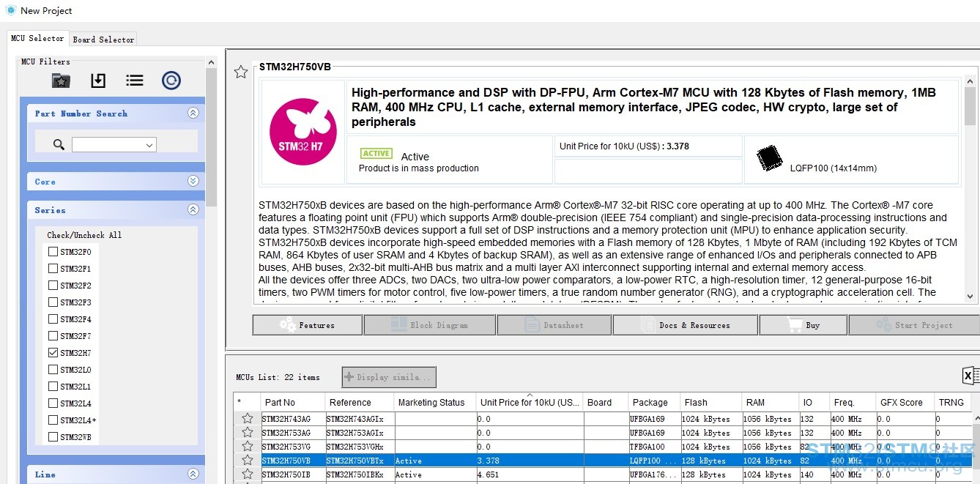The height and width of the screenshot is (484, 980).
Task: Click the Features button
Action: click(x=308, y=325)
